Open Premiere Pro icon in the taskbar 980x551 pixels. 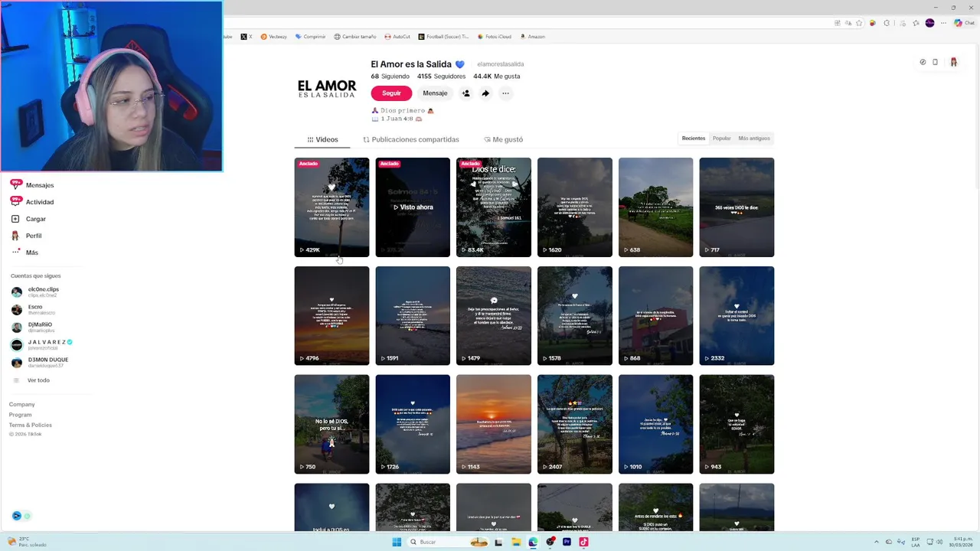click(567, 542)
